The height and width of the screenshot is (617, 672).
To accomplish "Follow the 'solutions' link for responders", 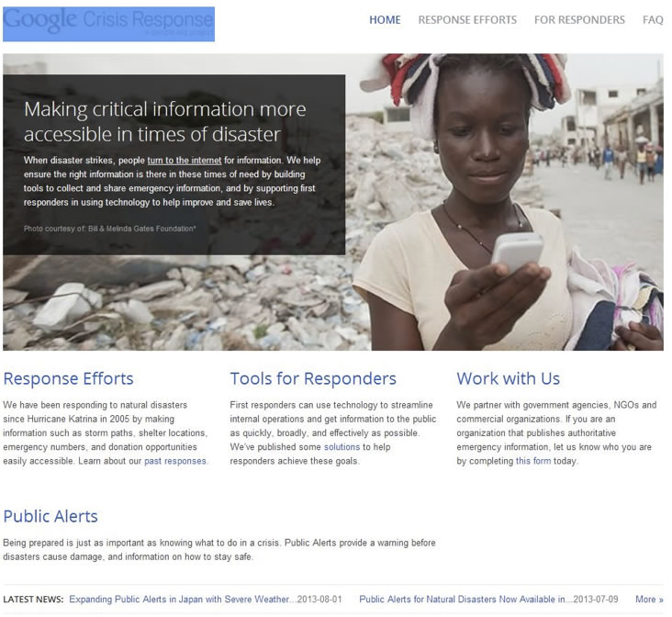I will 342,447.
